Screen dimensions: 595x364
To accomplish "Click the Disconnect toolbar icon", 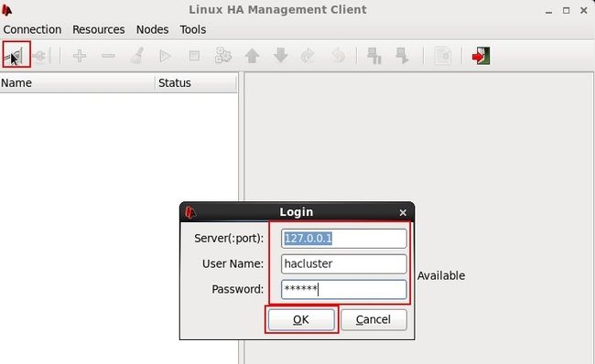I will [40, 56].
